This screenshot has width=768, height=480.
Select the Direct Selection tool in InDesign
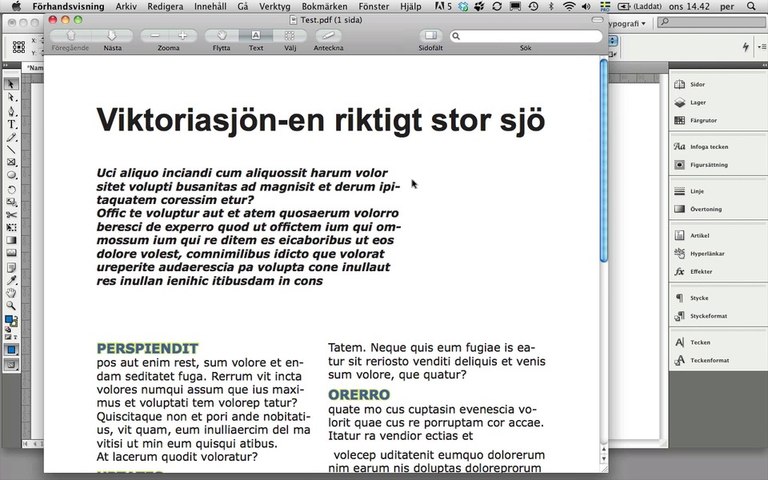[11, 97]
